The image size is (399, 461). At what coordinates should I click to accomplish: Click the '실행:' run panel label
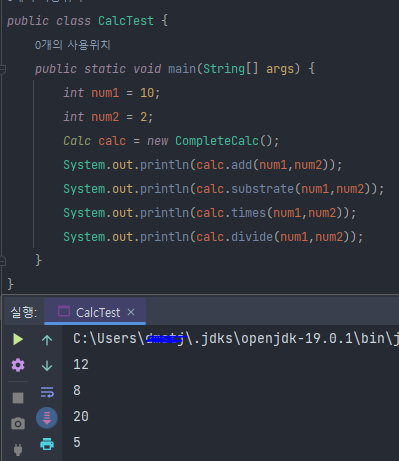pyautogui.click(x=24, y=312)
